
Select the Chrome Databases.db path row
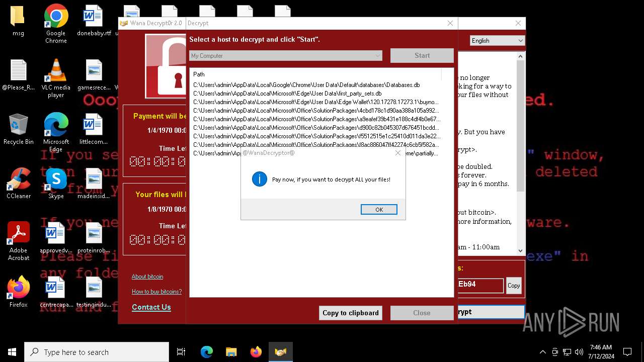click(306, 85)
